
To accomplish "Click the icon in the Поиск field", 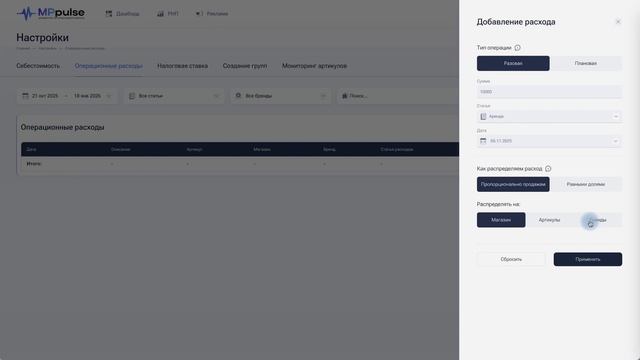I will click(x=344, y=96).
